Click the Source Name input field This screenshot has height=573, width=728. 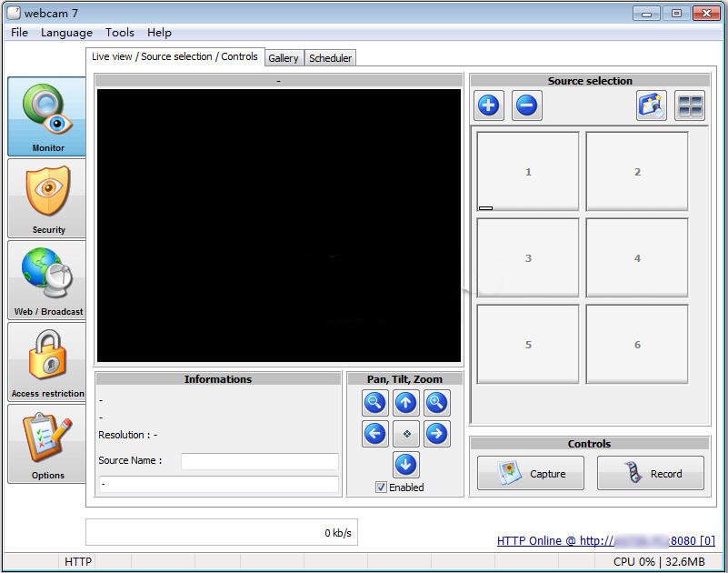point(260,461)
